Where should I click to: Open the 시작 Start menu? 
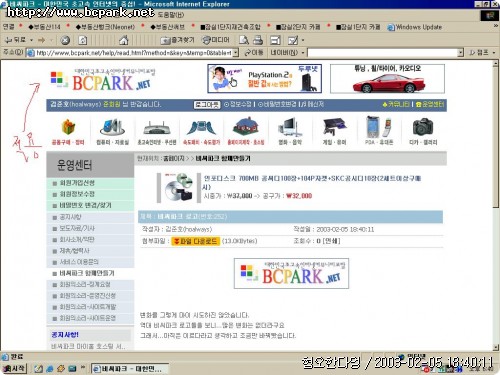pyautogui.click(x=14, y=368)
